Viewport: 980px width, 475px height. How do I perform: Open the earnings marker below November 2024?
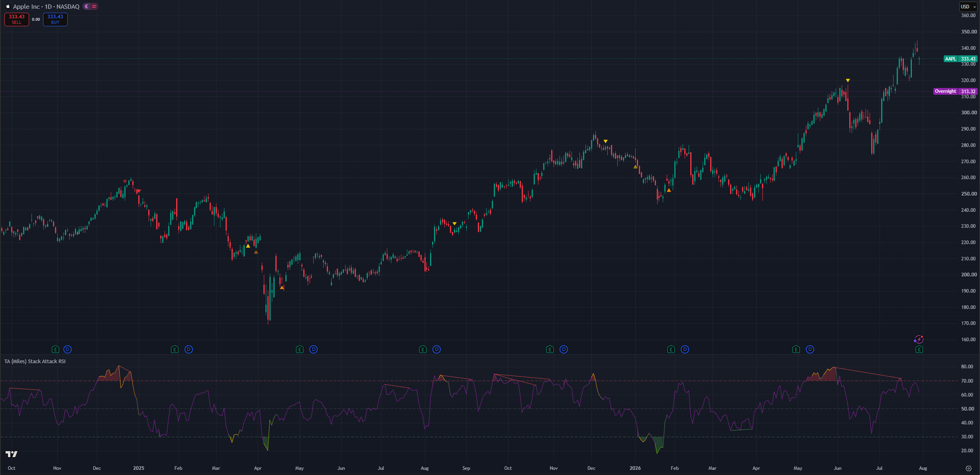pyautogui.click(x=55, y=350)
